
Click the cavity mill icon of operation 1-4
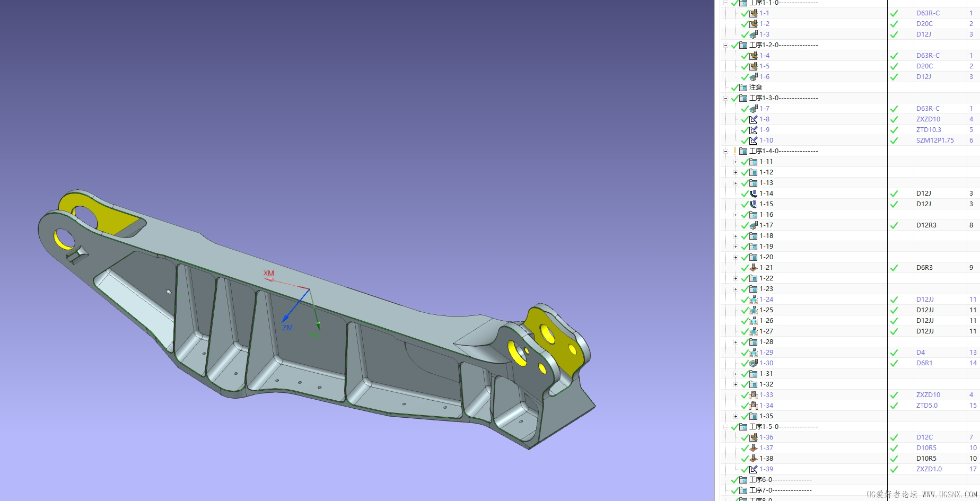click(753, 56)
